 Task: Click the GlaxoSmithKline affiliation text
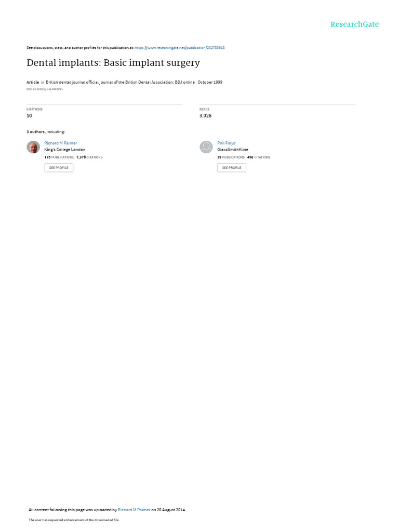(233, 150)
